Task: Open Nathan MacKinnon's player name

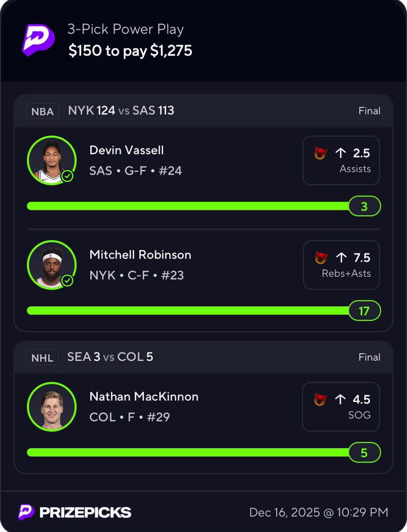Action: coord(144,396)
